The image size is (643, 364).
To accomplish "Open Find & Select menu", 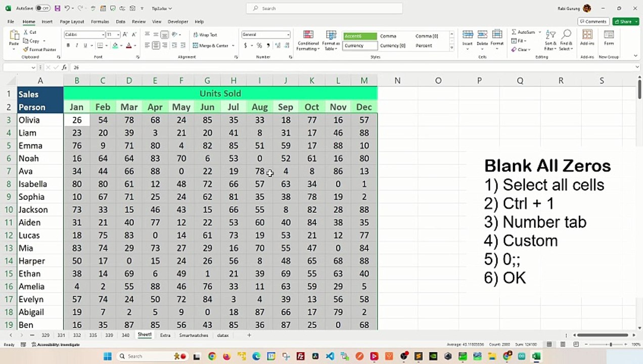I will point(566,40).
